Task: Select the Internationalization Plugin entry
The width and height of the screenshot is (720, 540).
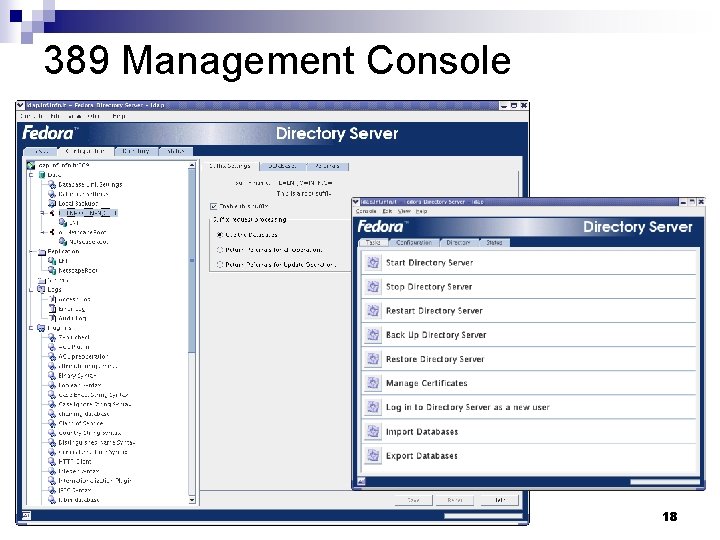Action: (x=95, y=481)
